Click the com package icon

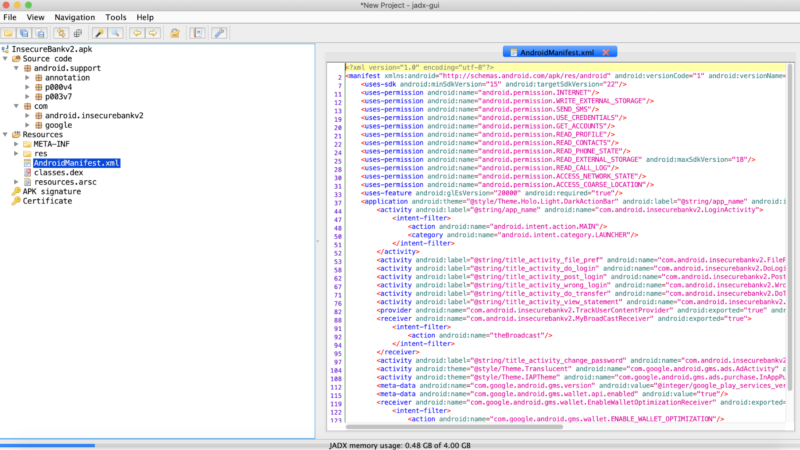28,106
